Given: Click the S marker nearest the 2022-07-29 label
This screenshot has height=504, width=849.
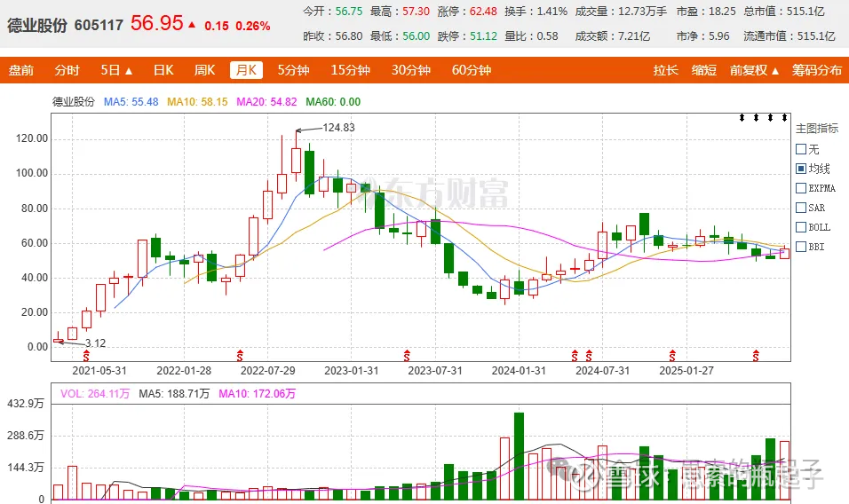Looking at the screenshot, I should click(239, 356).
